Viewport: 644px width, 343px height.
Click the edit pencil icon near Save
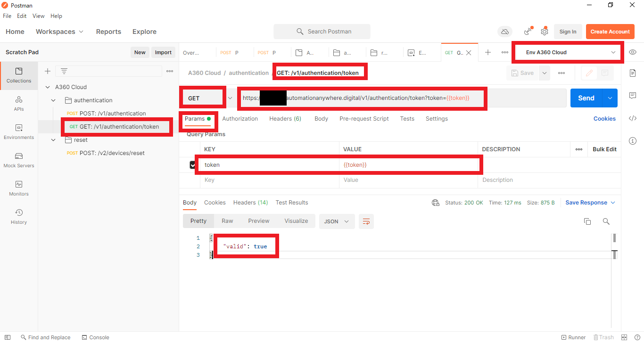click(x=589, y=73)
